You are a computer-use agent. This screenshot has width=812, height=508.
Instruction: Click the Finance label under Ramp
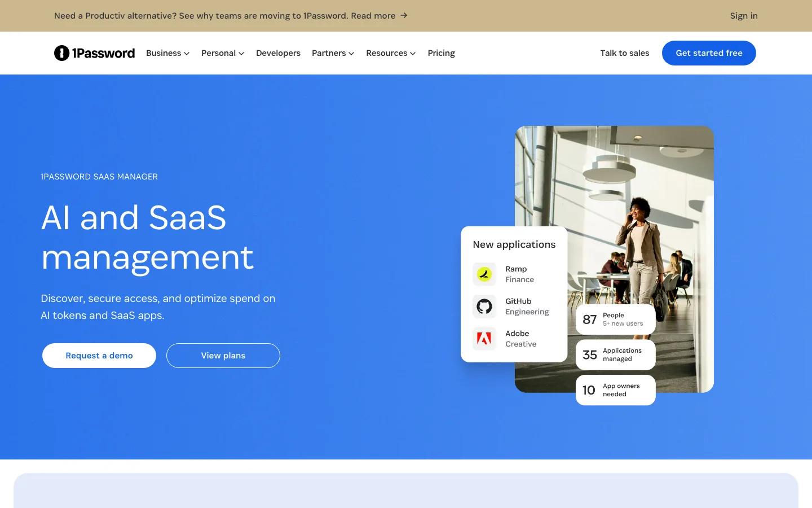pyautogui.click(x=519, y=279)
